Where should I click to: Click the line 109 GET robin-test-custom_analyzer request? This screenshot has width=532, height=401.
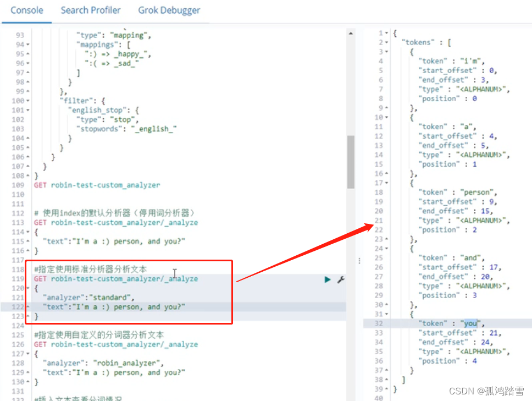[x=97, y=185]
